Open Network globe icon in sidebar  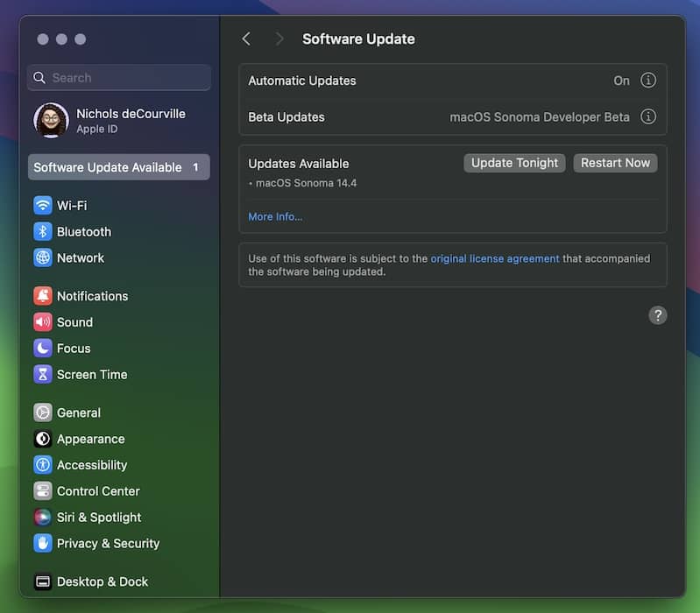tap(43, 258)
